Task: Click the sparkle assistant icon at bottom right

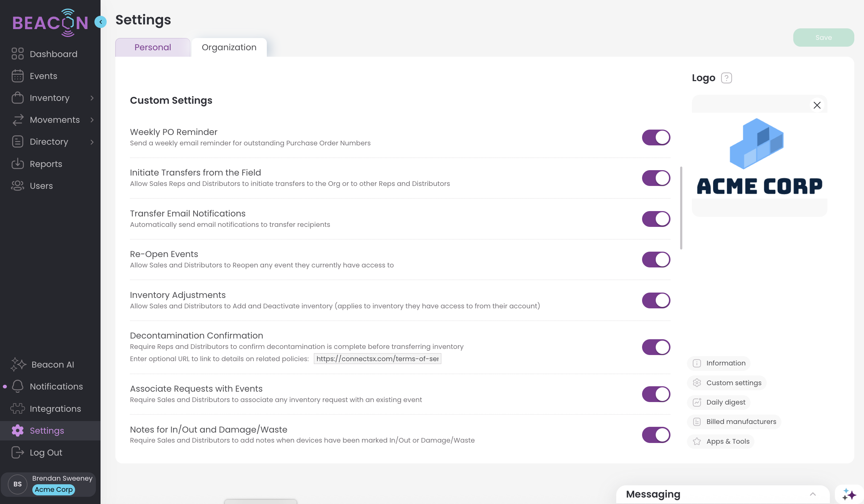Action: pos(849,494)
